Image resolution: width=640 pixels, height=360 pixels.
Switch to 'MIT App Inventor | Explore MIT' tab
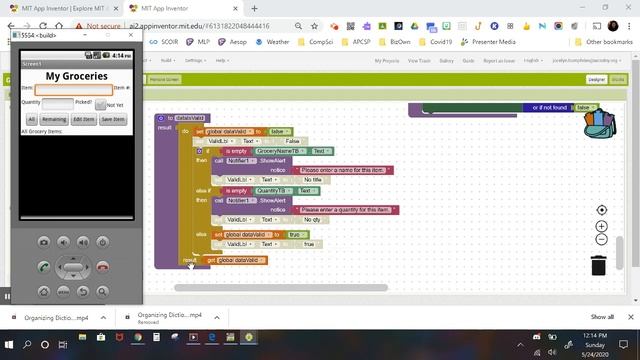coord(64,8)
